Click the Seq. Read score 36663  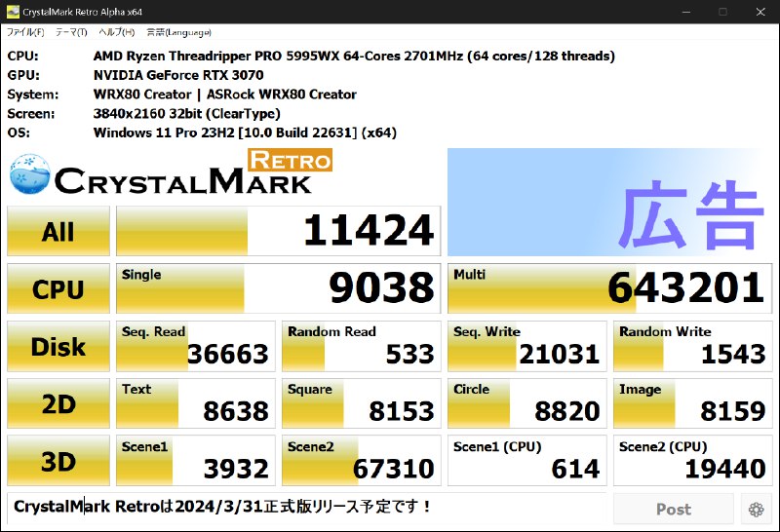coord(196,346)
